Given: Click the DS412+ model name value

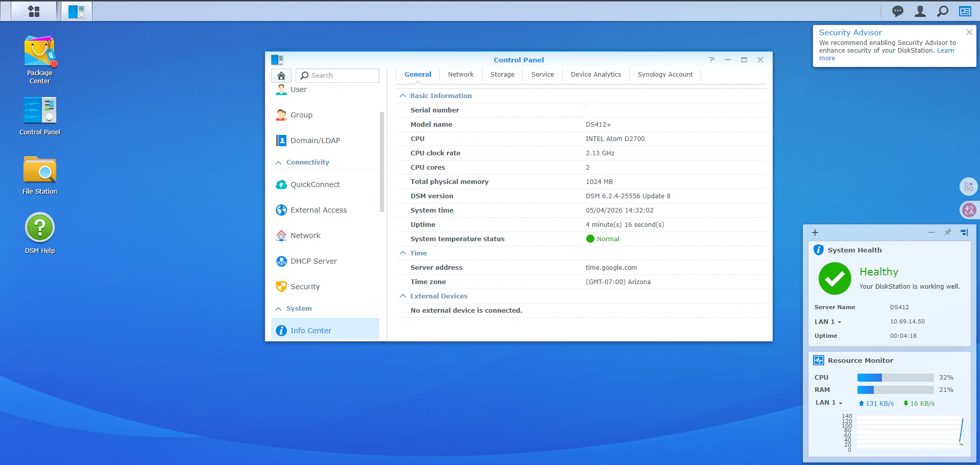Looking at the screenshot, I should [x=599, y=124].
